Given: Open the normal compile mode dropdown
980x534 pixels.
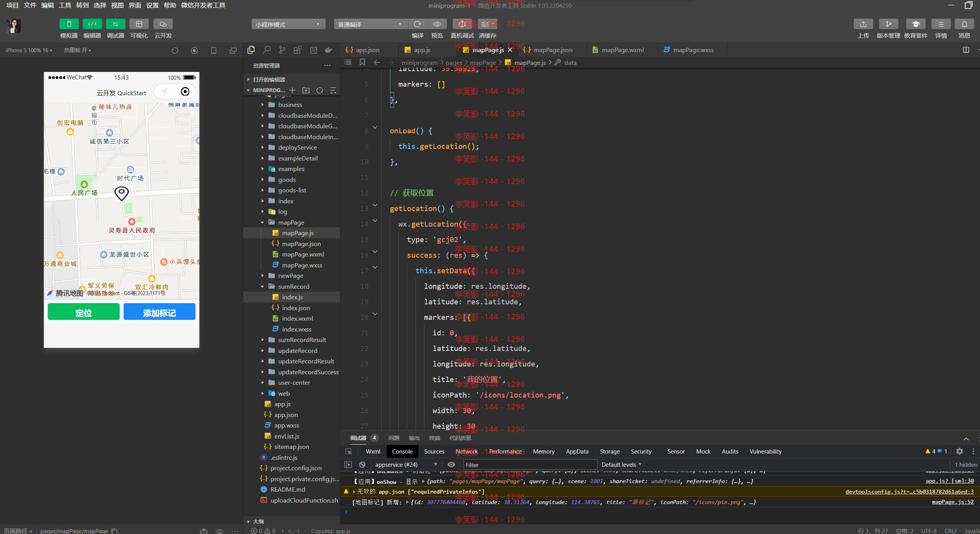Looking at the screenshot, I should 370,24.
